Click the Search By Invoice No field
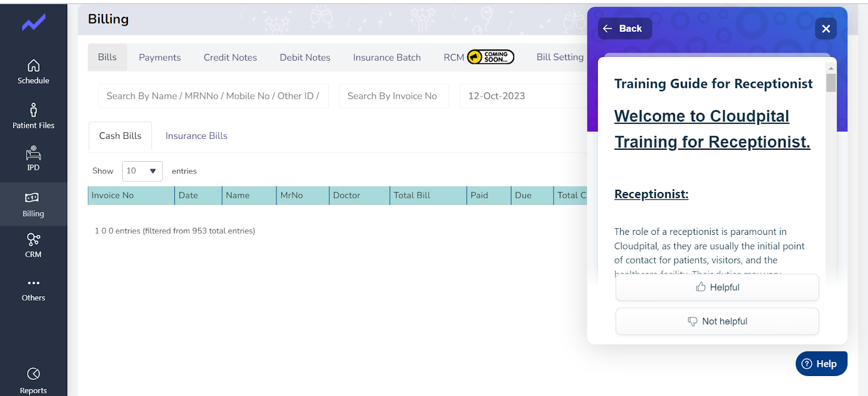The height and width of the screenshot is (396, 868). click(x=394, y=96)
